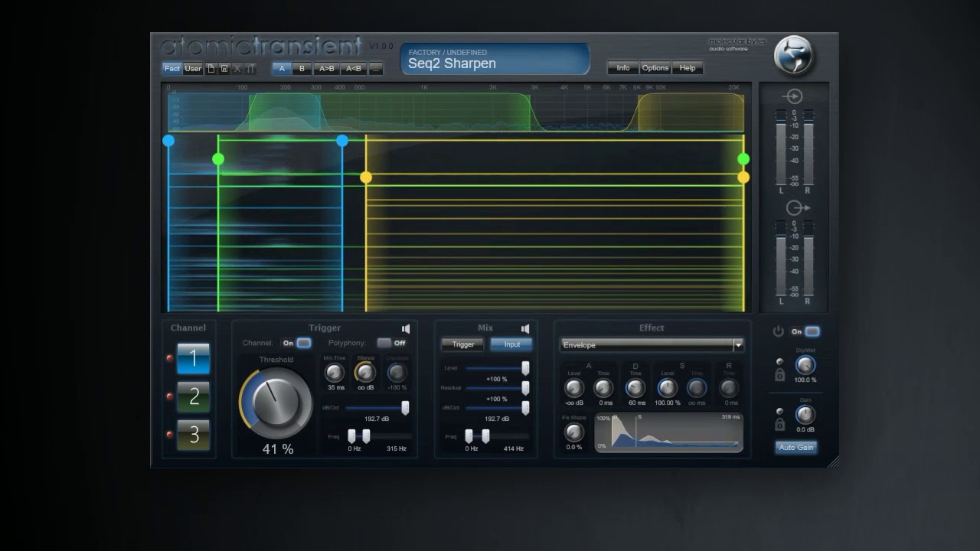Image resolution: width=980 pixels, height=551 pixels.
Task: Enable the Trigger monitor in Mix
Action: pos(463,344)
